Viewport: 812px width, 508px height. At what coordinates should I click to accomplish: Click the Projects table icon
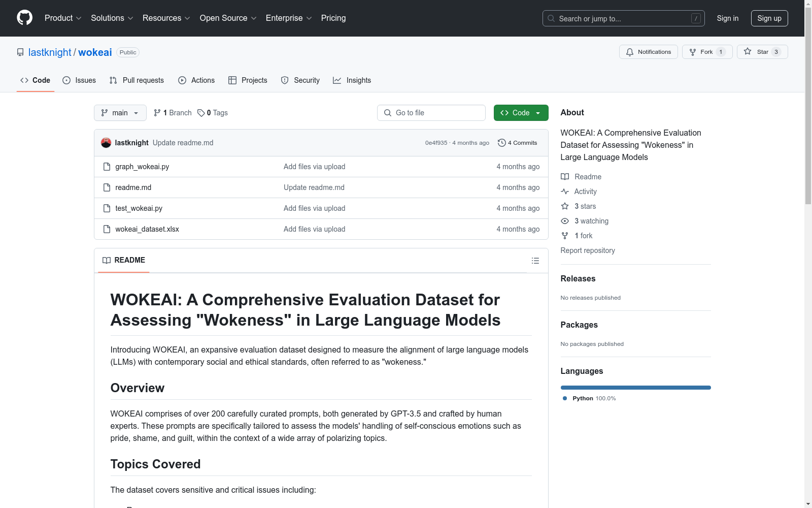pyautogui.click(x=232, y=80)
